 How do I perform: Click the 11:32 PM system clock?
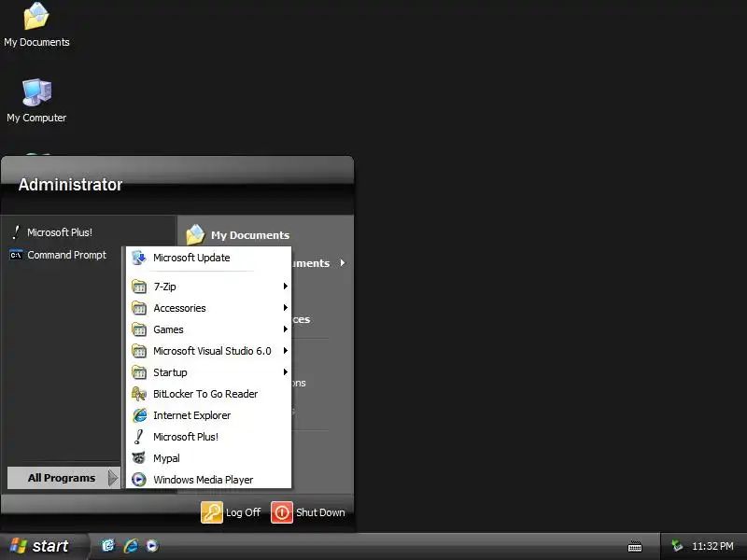(x=712, y=546)
